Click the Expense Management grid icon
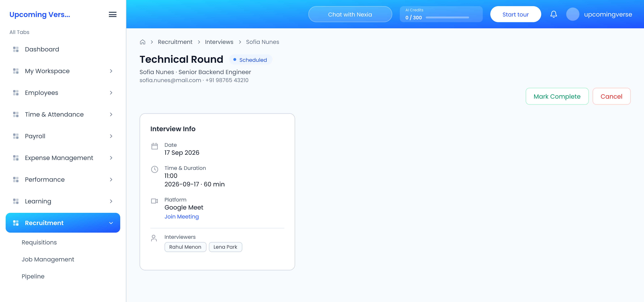 point(16,158)
